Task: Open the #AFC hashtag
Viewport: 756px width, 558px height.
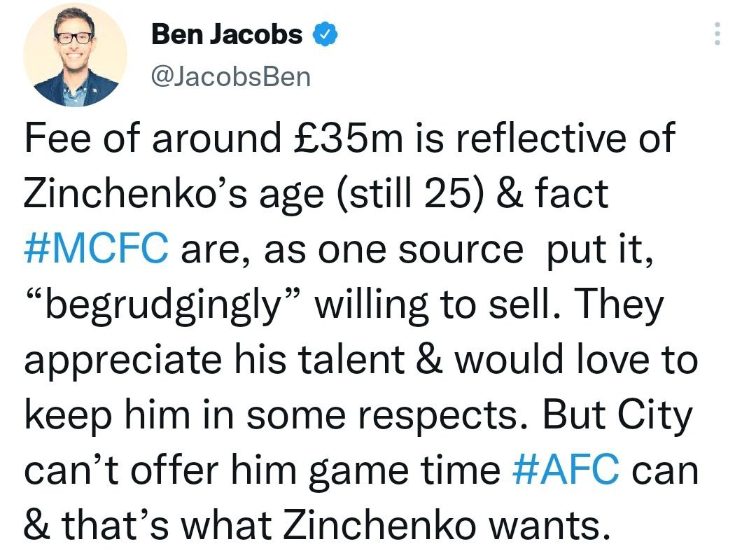Action: tap(566, 468)
